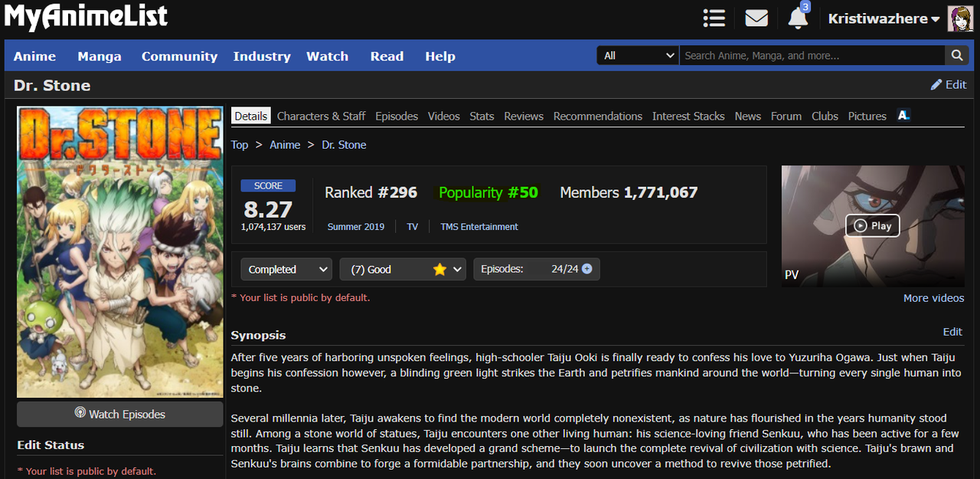Viewport: 980px width, 479px height.
Task: Open the list menu icon in header
Action: (714, 18)
